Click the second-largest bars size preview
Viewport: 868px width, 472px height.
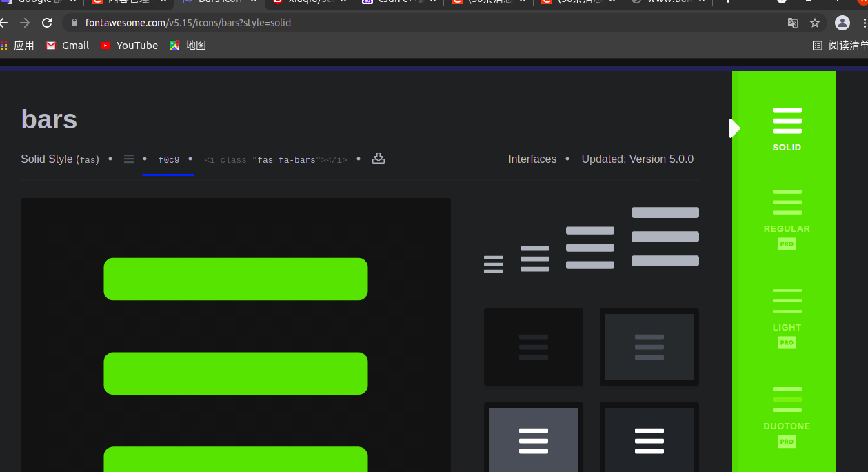click(x=590, y=248)
